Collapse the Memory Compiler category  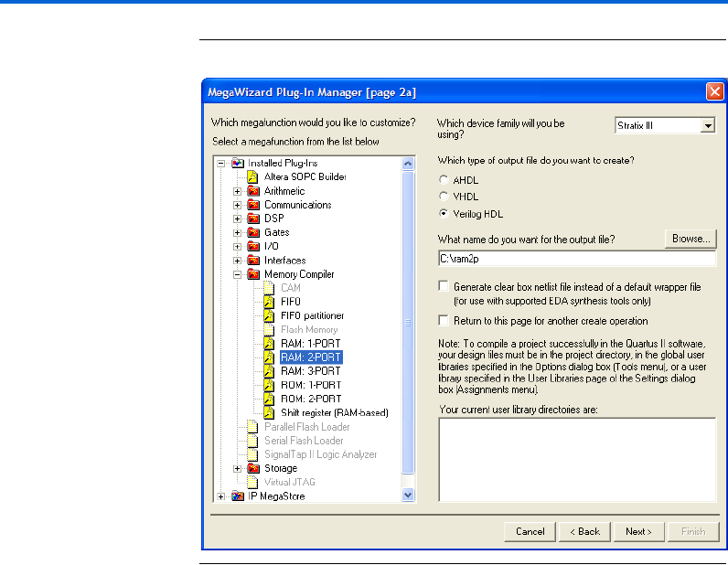[x=237, y=274]
